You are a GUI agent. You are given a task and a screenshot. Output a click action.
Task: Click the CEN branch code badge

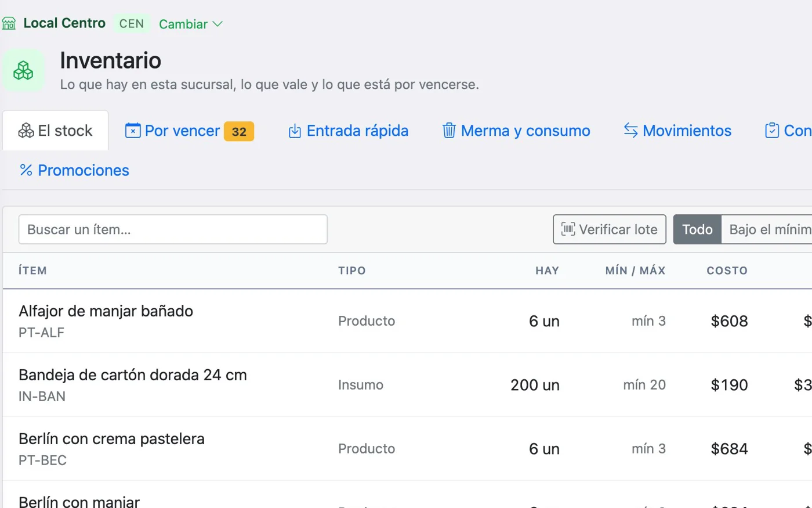point(132,24)
